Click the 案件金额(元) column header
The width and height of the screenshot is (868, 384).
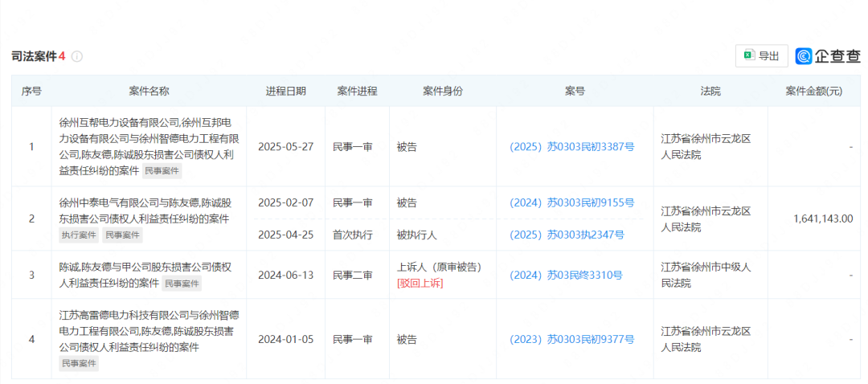point(813,92)
